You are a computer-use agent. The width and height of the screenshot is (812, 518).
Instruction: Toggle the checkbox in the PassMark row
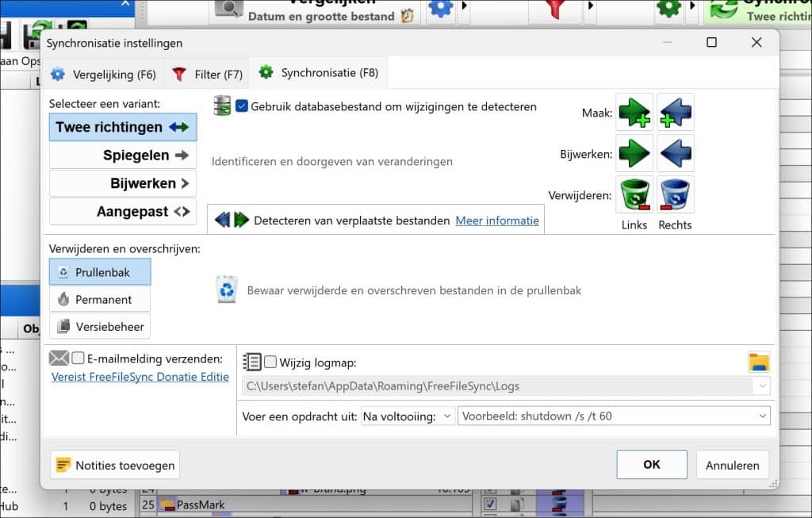tap(490, 504)
